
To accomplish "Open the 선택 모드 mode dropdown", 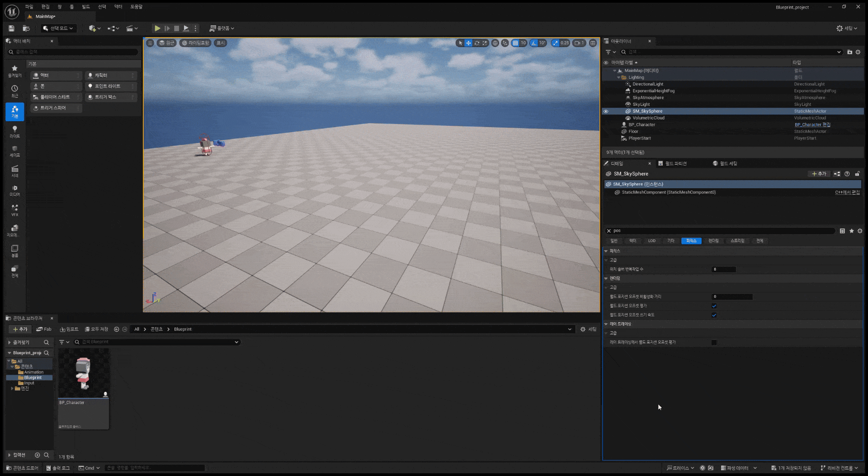I will (58, 28).
